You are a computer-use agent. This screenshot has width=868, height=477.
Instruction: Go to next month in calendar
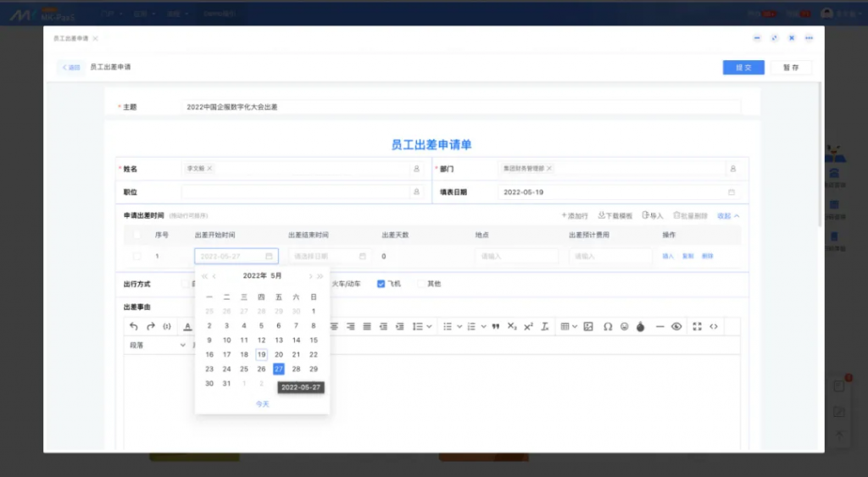click(x=310, y=276)
